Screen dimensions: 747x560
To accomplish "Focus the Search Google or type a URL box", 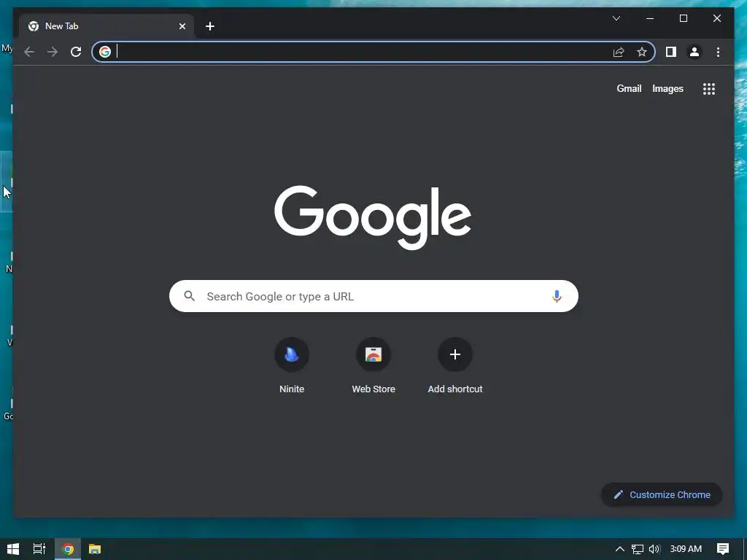I will 373,296.
